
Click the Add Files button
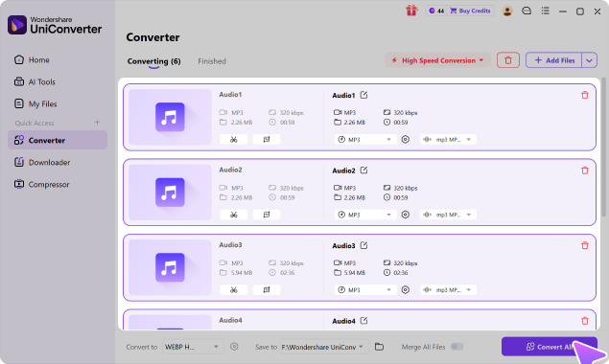[553, 60]
